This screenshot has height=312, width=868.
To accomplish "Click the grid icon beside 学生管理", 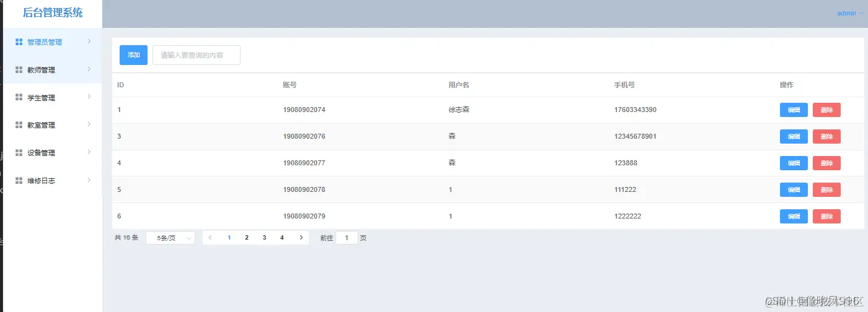I will pyautogui.click(x=19, y=97).
